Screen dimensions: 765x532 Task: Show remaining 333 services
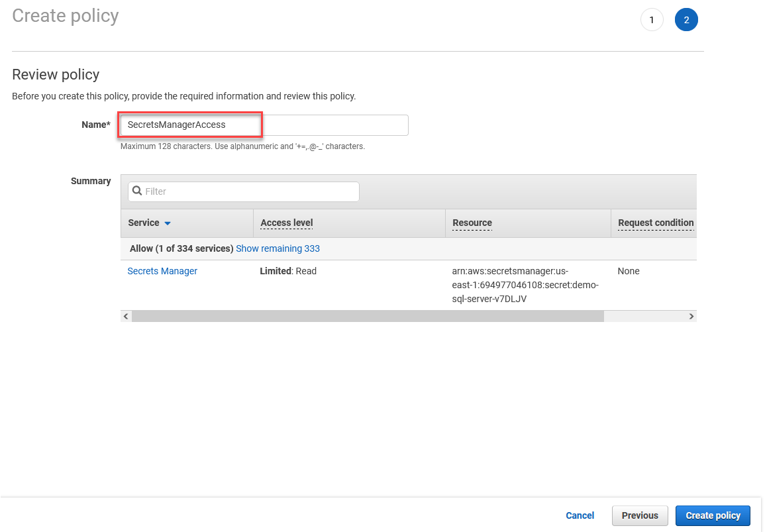pyautogui.click(x=278, y=248)
